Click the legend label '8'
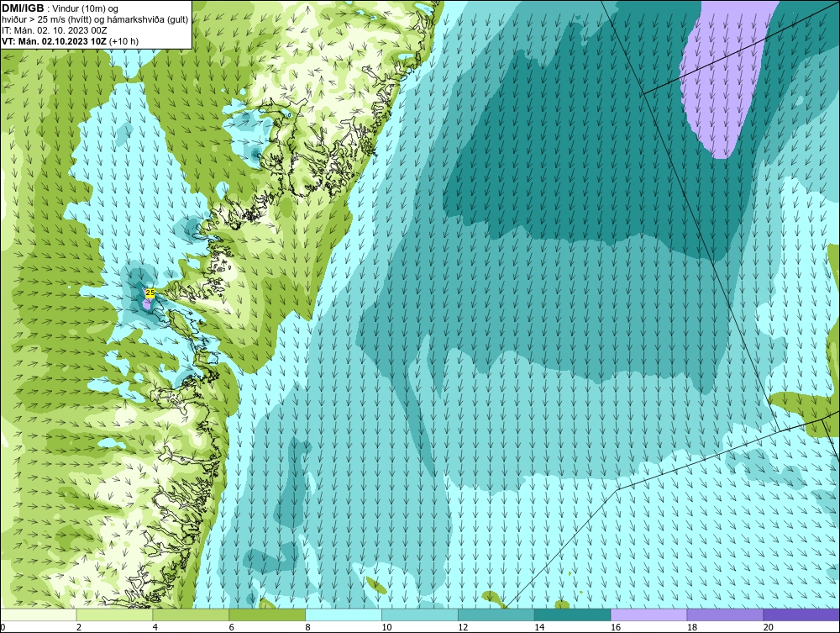 point(307,627)
